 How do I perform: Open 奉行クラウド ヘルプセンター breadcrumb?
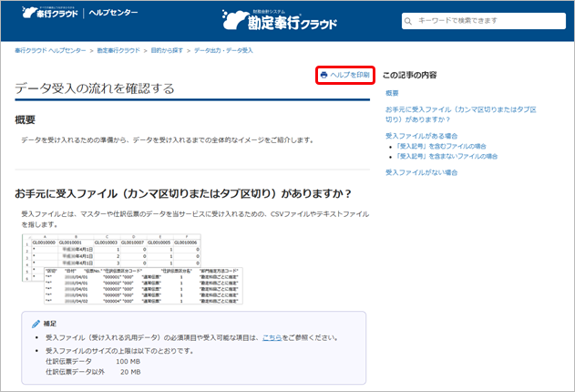tap(50, 51)
